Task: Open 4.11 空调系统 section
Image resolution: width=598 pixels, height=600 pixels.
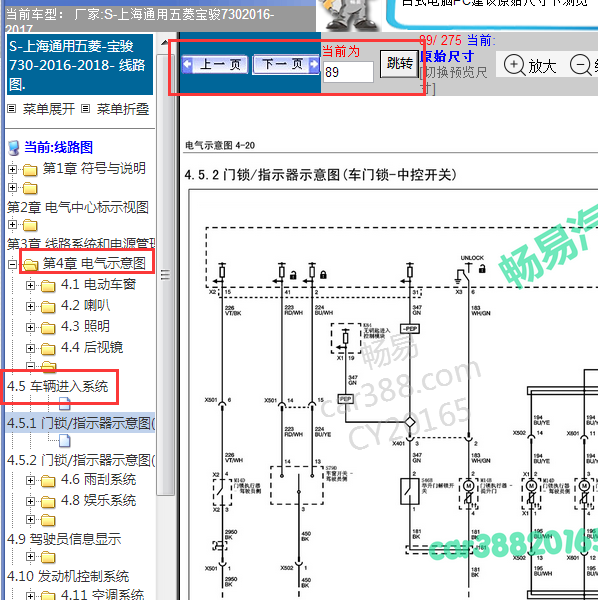Action: click(x=102, y=594)
